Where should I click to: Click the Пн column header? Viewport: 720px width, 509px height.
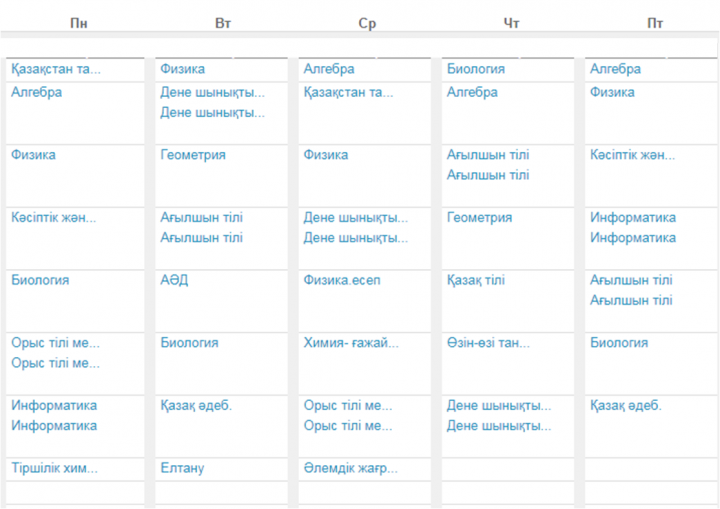tap(79, 23)
